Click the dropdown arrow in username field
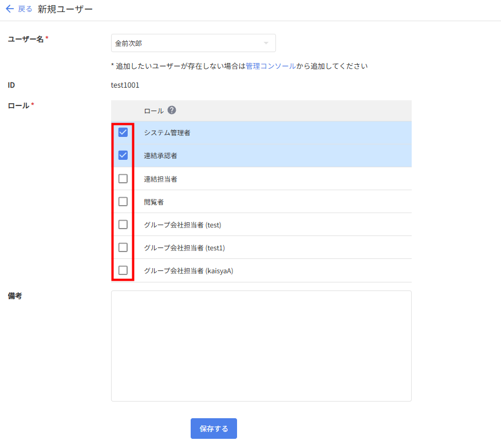 pos(266,44)
